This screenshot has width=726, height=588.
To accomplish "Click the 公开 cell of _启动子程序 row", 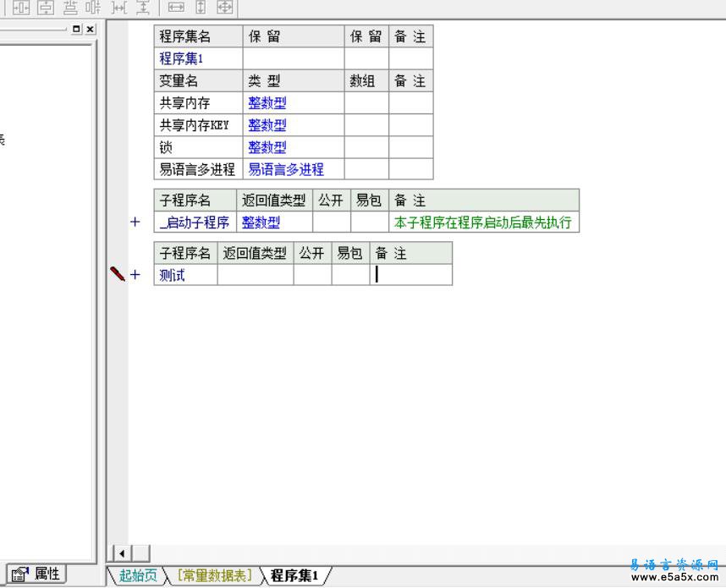I will (332, 223).
